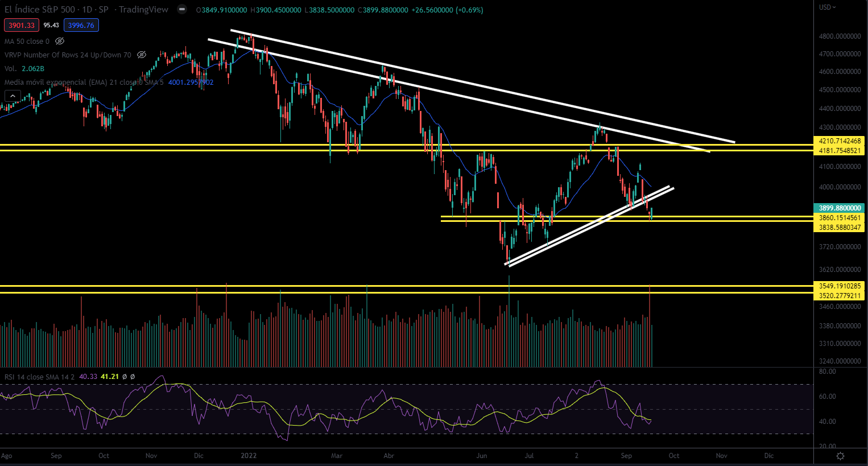Click the 3520.2779211 yellow price label

coord(840,296)
